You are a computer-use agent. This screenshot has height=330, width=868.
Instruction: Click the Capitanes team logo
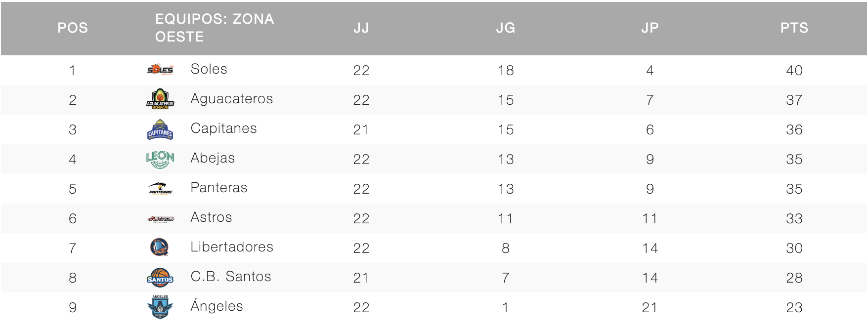point(160,129)
